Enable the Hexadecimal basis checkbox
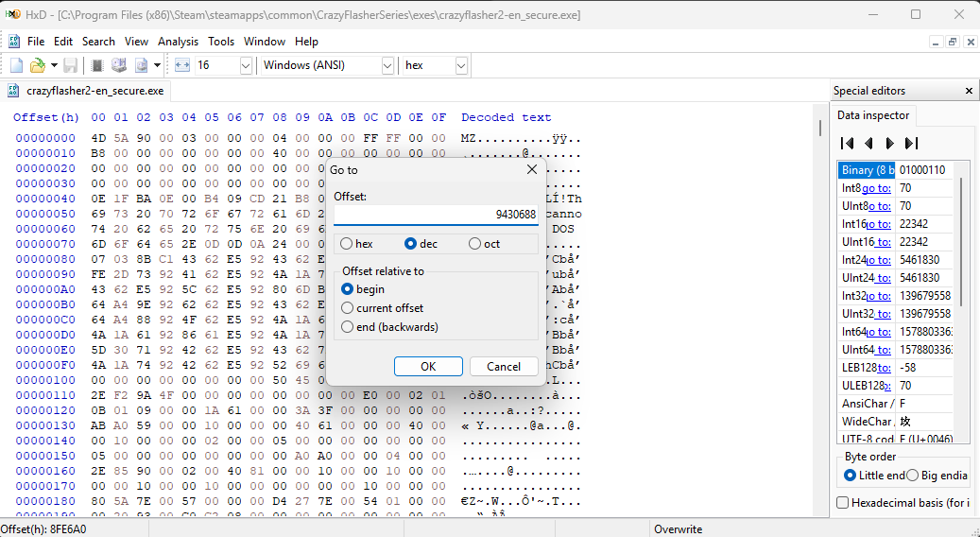 point(843,503)
